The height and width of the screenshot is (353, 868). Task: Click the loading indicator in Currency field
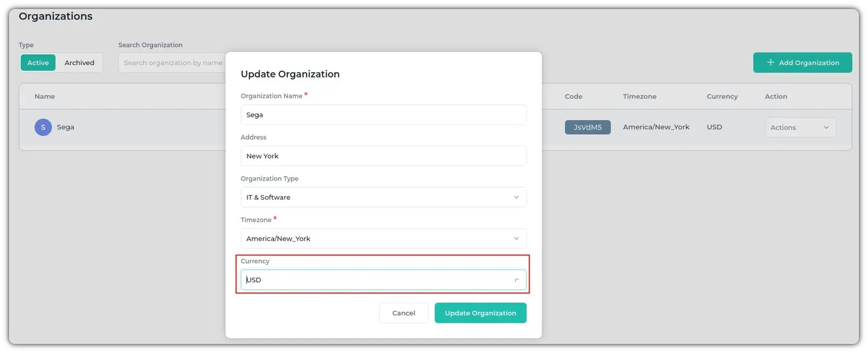tap(516, 280)
